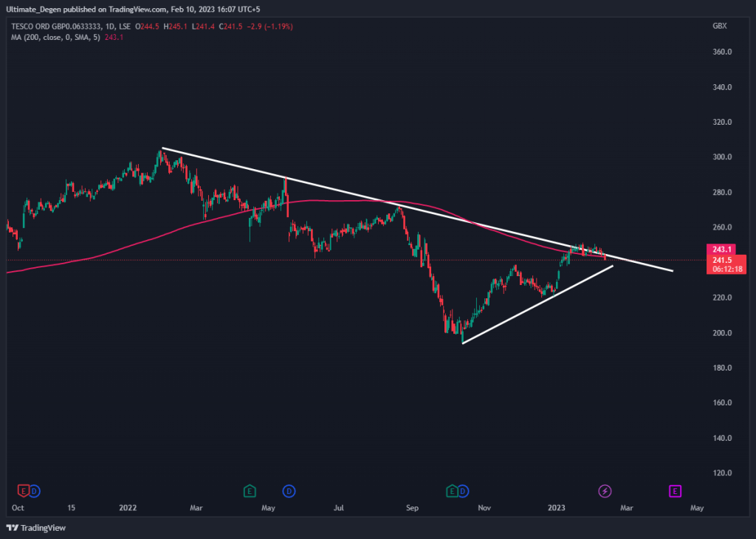
Task: Click the last May label on time axis
Action: coord(697,508)
